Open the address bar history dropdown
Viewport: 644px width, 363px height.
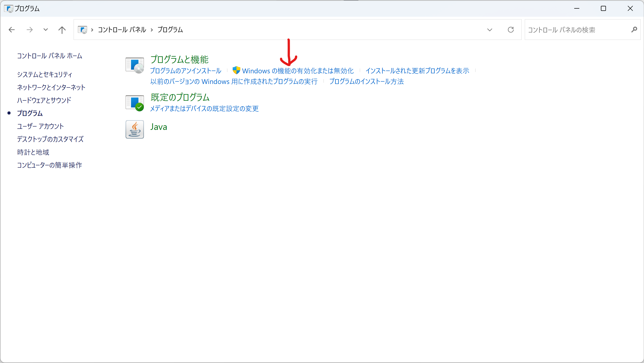click(489, 30)
